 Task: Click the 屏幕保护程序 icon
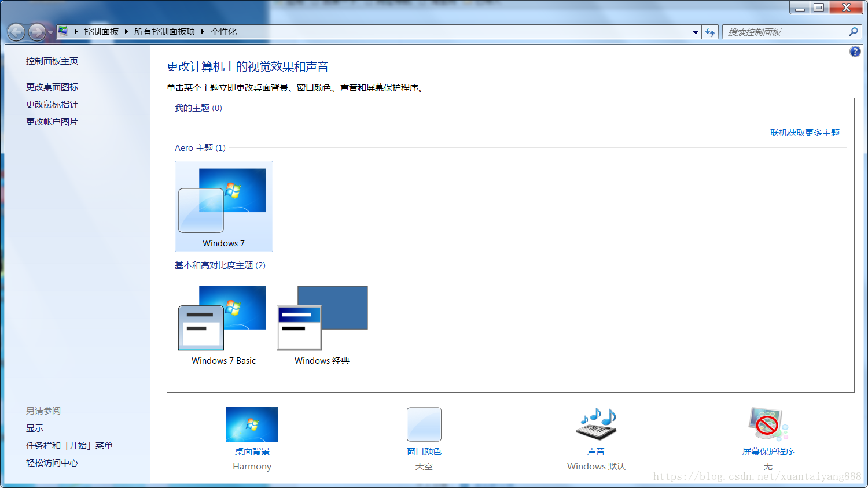[x=768, y=424]
